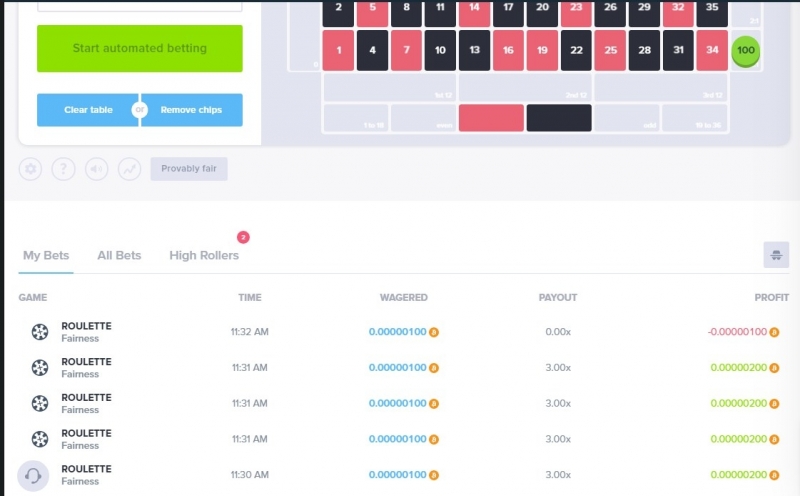Image resolution: width=800 pixels, height=496 pixels.
Task: Place a chip on number 22
Action: (x=576, y=50)
